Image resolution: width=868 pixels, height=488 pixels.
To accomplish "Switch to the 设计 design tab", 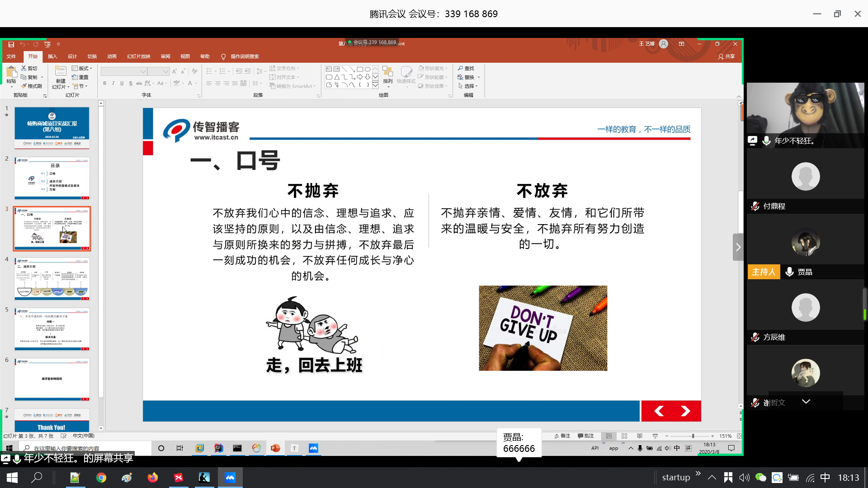I will (x=72, y=56).
